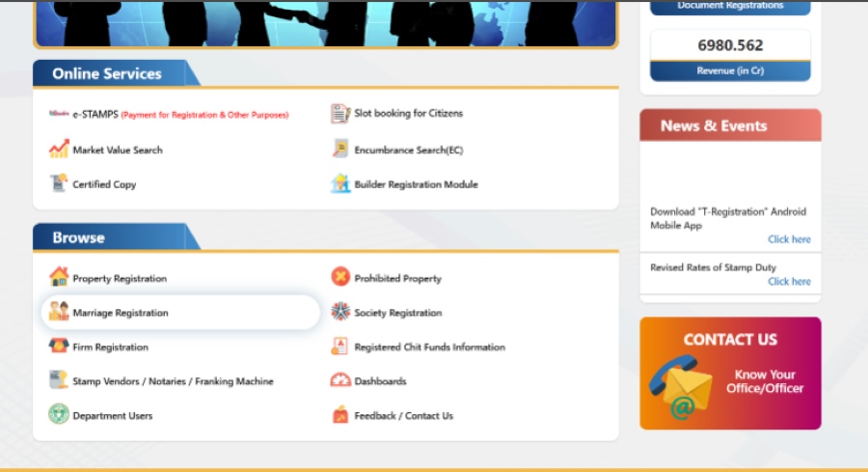Click the Prohibited Property red cross icon

click(340, 278)
